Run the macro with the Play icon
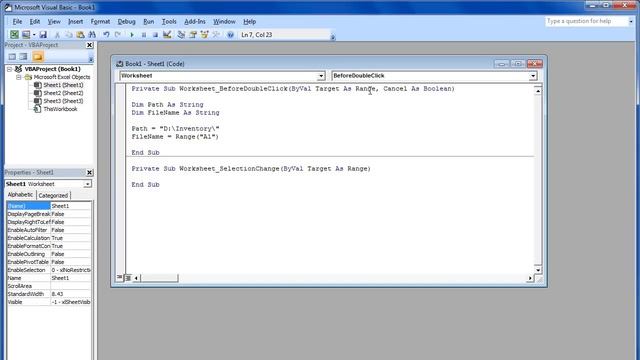 point(132,35)
